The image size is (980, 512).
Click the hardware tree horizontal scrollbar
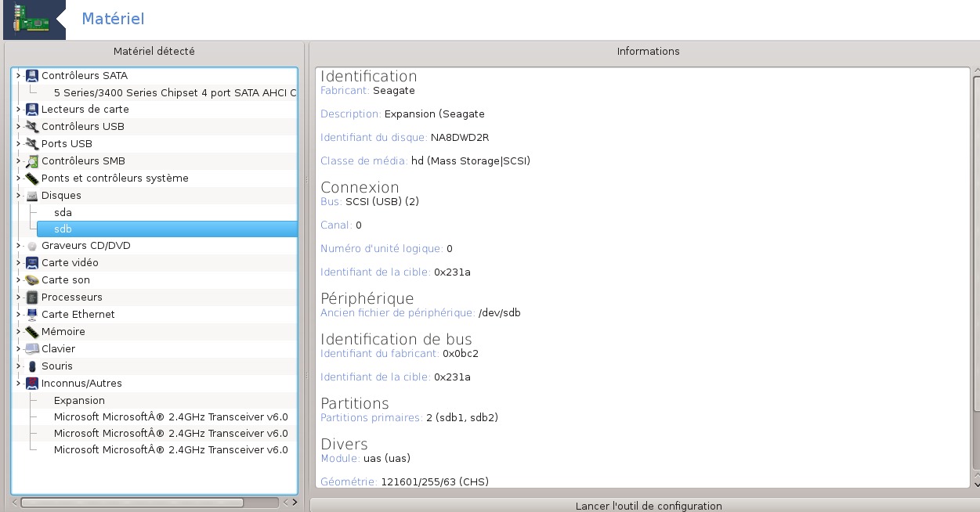coord(132,503)
